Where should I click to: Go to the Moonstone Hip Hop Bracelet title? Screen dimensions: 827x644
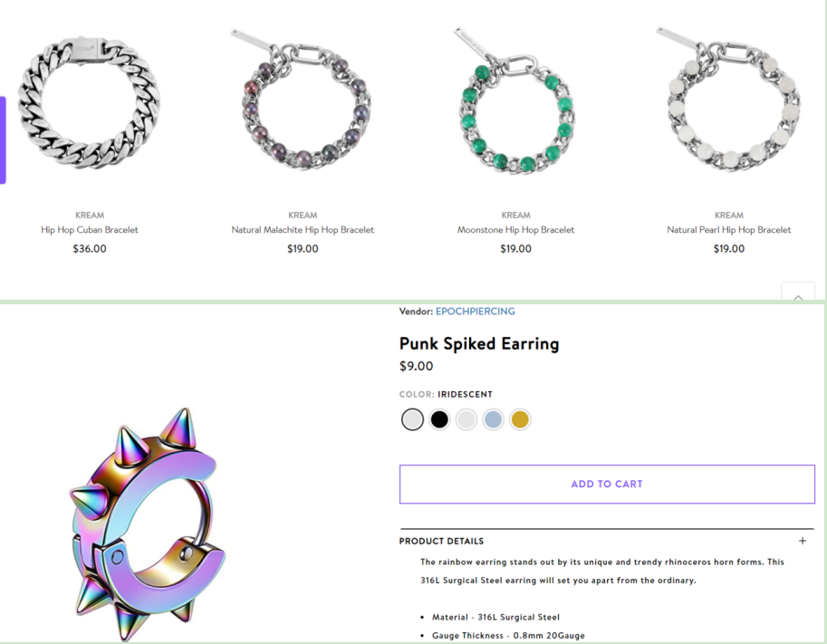coord(515,230)
